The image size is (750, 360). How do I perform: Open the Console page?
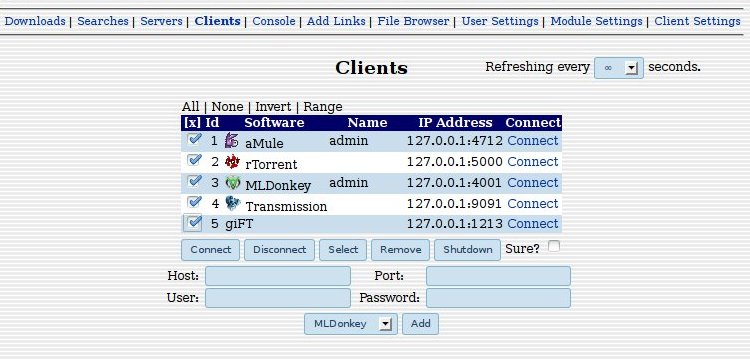(x=274, y=21)
